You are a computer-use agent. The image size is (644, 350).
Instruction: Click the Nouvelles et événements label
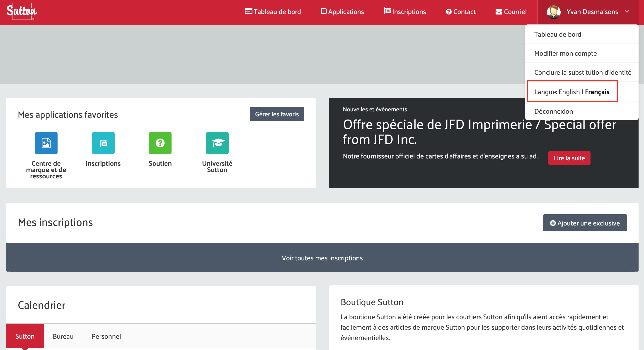[375, 109]
